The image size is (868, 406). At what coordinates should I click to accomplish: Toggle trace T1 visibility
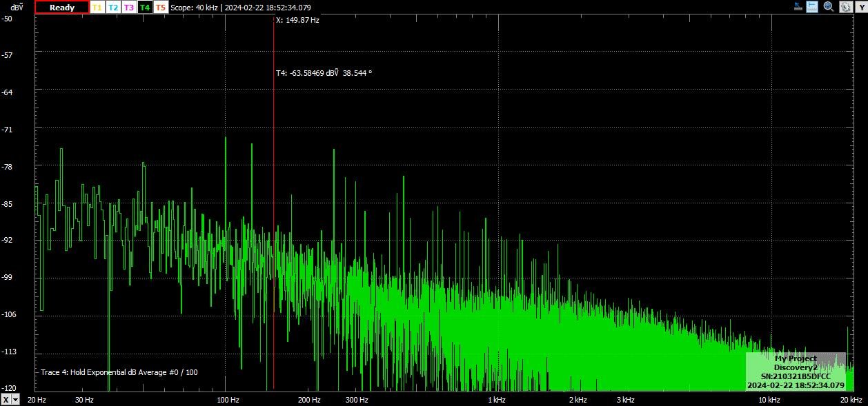(97, 8)
